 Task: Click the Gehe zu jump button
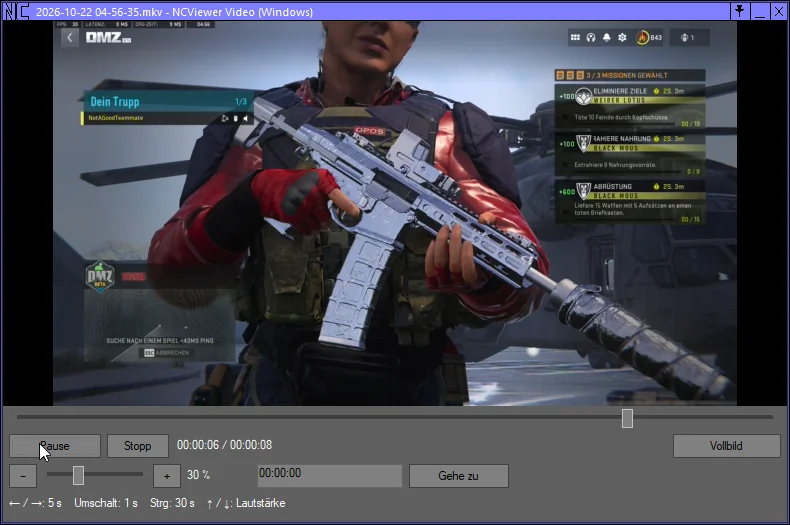click(458, 476)
